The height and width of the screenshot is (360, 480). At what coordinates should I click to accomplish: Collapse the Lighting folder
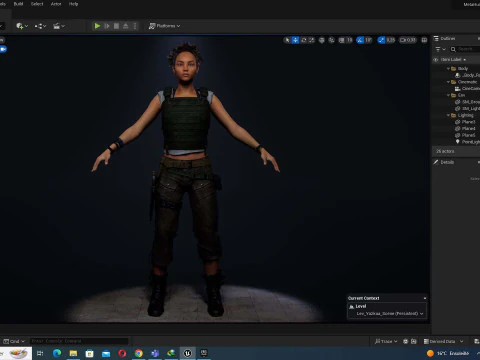pos(448,115)
